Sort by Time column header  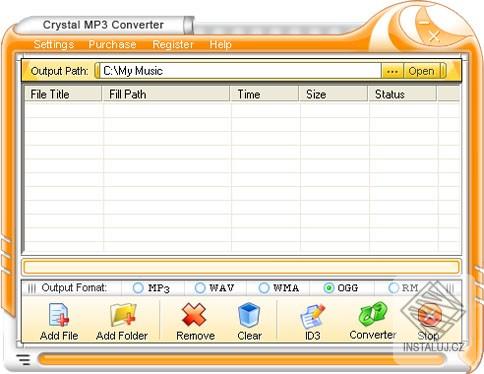click(264, 94)
